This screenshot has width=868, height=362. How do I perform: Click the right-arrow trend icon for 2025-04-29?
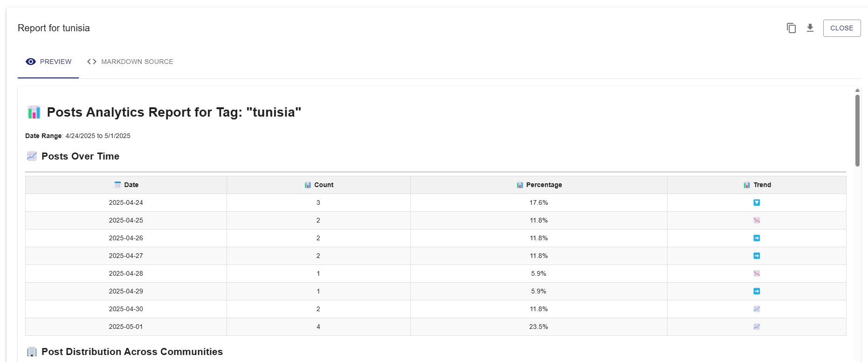757,291
